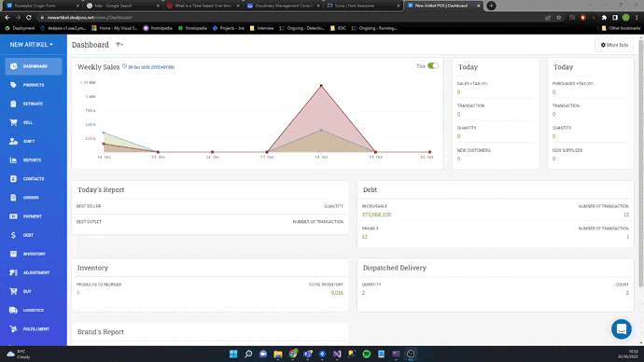The image size is (644, 362).
Task: Open the Dashboard filter dropdown
Action: point(119,45)
